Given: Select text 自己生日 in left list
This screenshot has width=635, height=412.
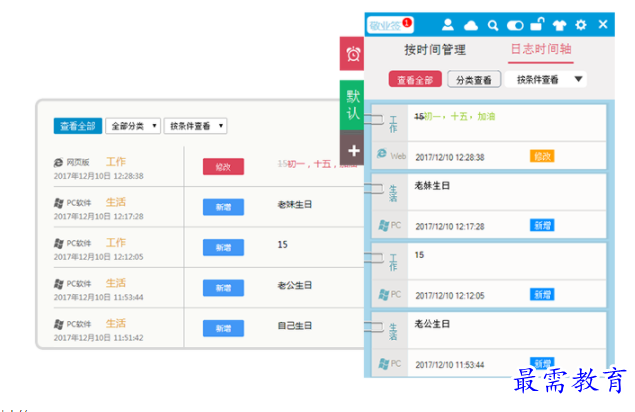Looking at the screenshot, I should point(294,326).
